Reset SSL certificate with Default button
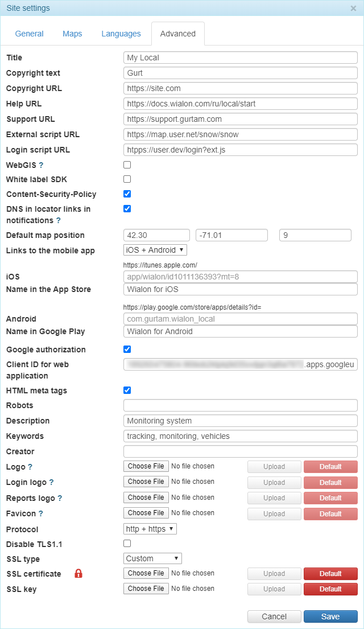 pyautogui.click(x=330, y=574)
